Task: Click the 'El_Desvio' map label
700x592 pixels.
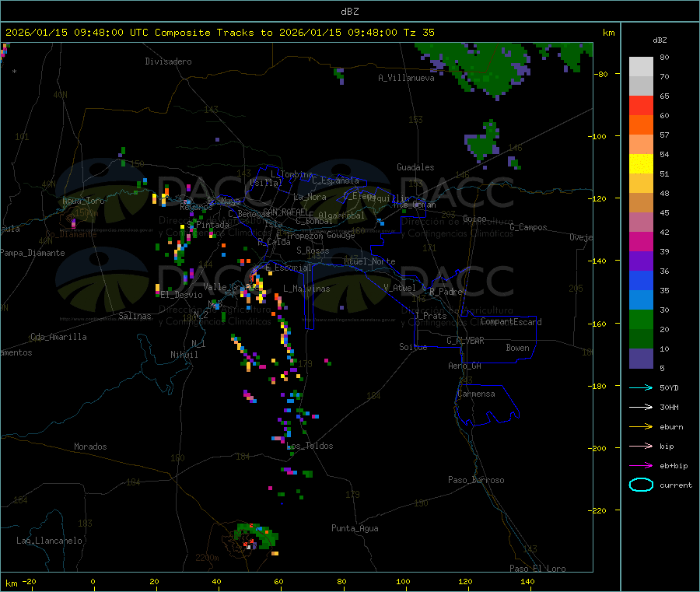Action: tap(181, 295)
